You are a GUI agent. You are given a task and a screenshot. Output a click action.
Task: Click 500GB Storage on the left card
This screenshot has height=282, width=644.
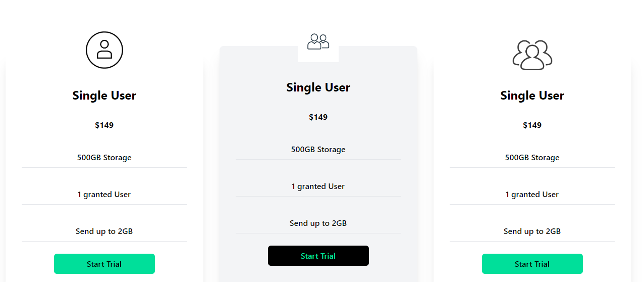click(x=104, y=158)
